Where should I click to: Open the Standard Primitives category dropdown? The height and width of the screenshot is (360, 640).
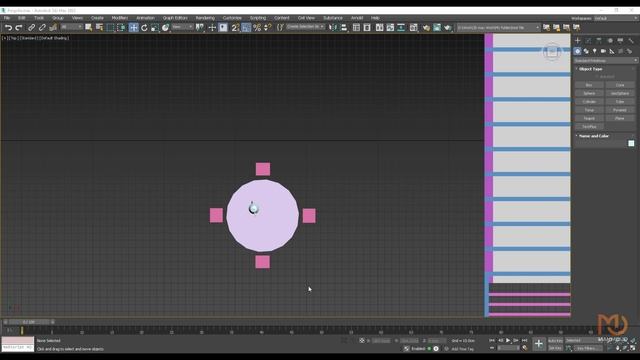(x=605, y=60)
